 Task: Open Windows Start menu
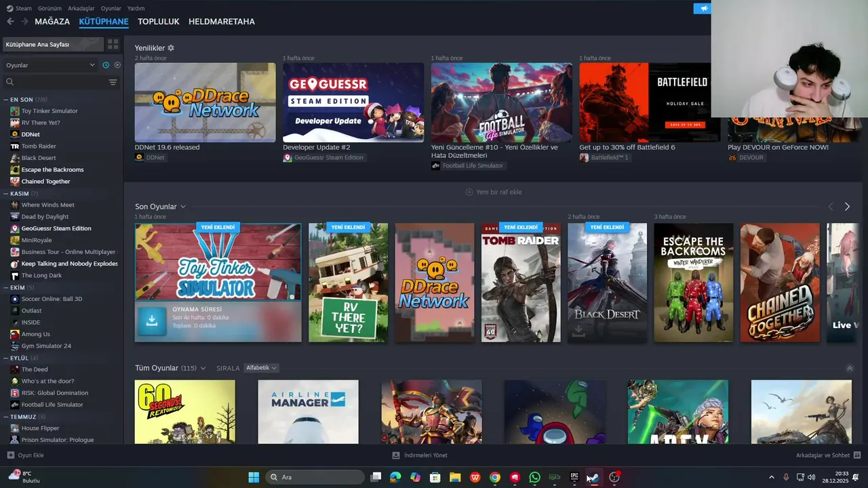point(254,477)
